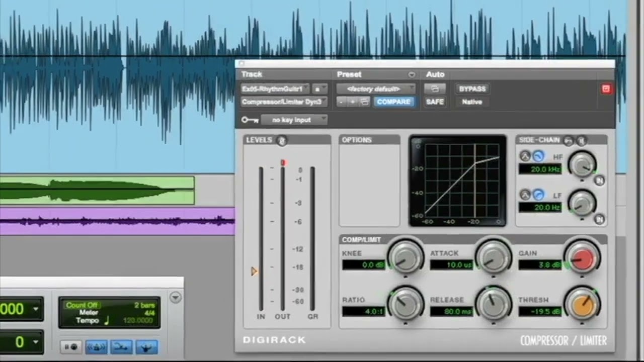Viewport: 644px width, 362px height.
Task: Click the orange THRESH knob
Action: (582, 303)
